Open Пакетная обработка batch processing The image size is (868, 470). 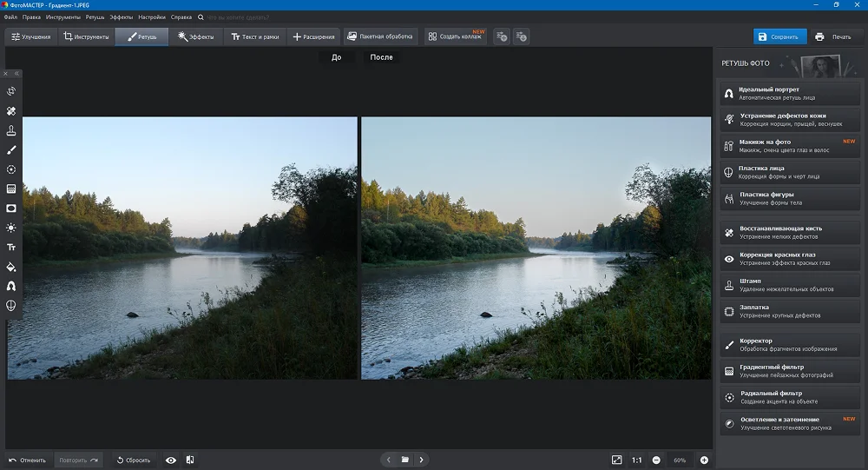380,36
